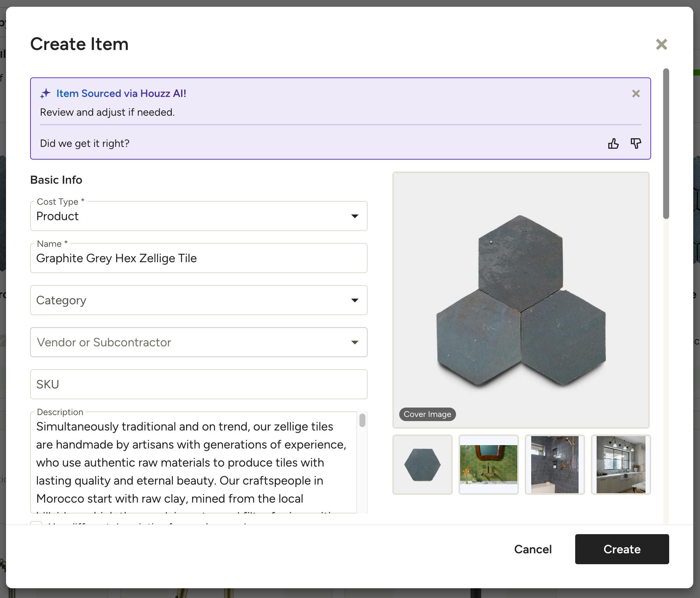Select the single hex tile thumbnail

pos(423,465)
